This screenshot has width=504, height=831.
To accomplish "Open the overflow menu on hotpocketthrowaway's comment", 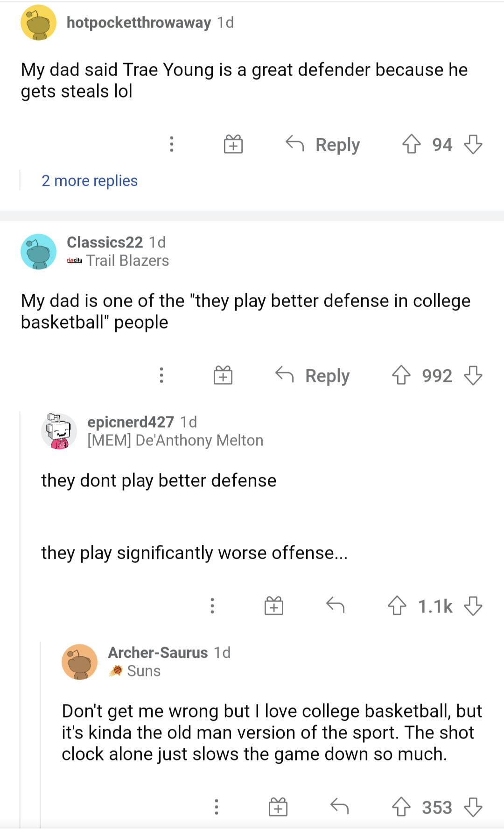I will tap(172, 144).
